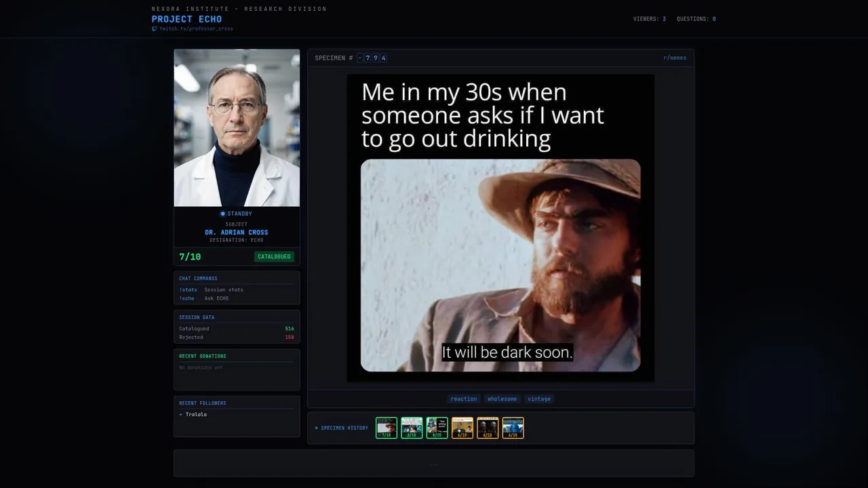868x488 pixels.
Task: Click the Dr. Adrian Cross portrait photo
Action: pos(237,127)
